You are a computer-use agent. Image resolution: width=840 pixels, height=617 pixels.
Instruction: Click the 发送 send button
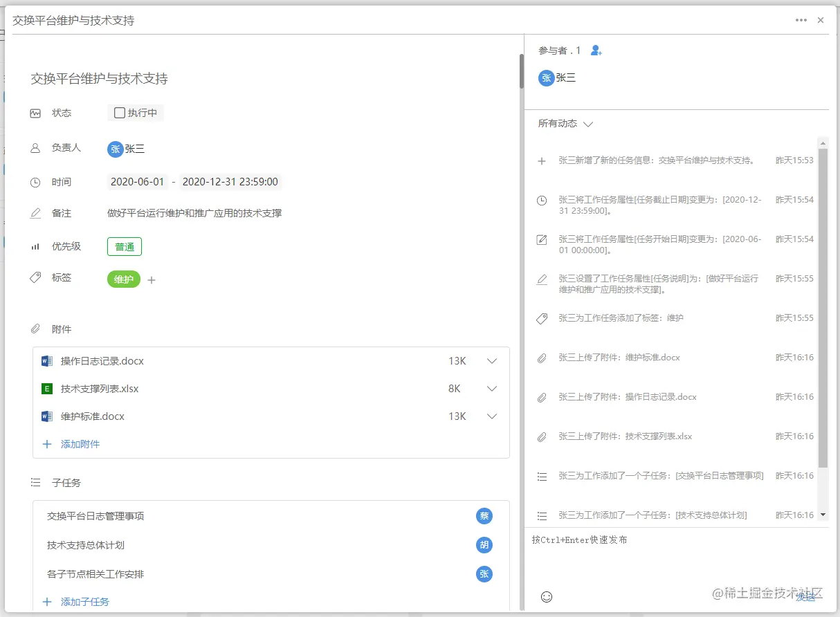coord(805,596)
